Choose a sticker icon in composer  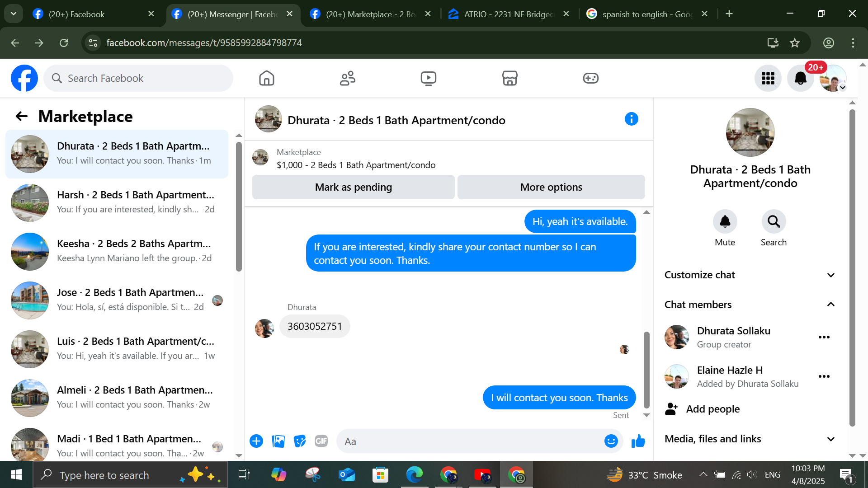point(299,441)
